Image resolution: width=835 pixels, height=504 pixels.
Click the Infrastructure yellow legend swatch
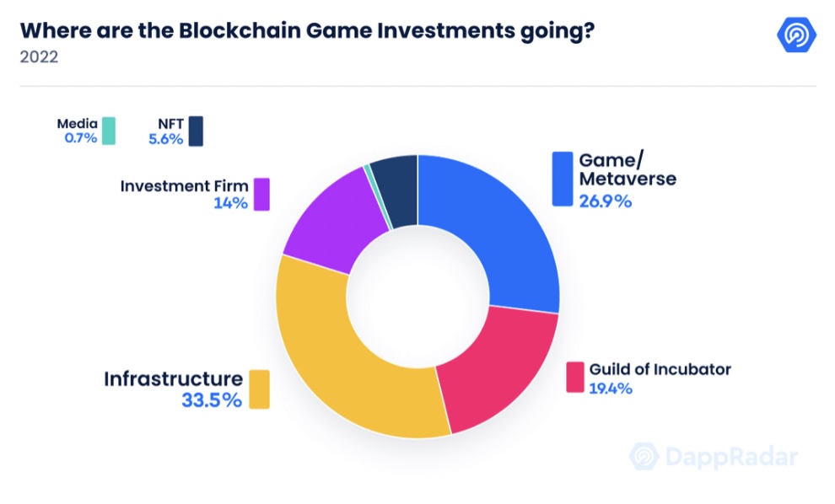(x=259, y=389)
